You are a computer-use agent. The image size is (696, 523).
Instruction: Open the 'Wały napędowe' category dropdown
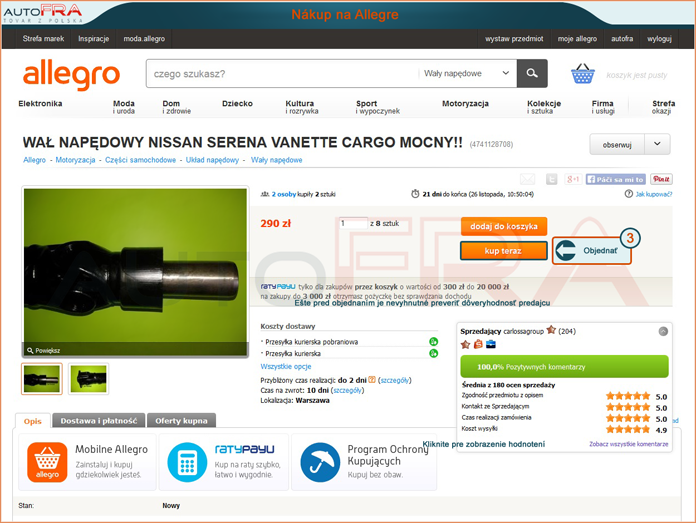coord(467,73)
